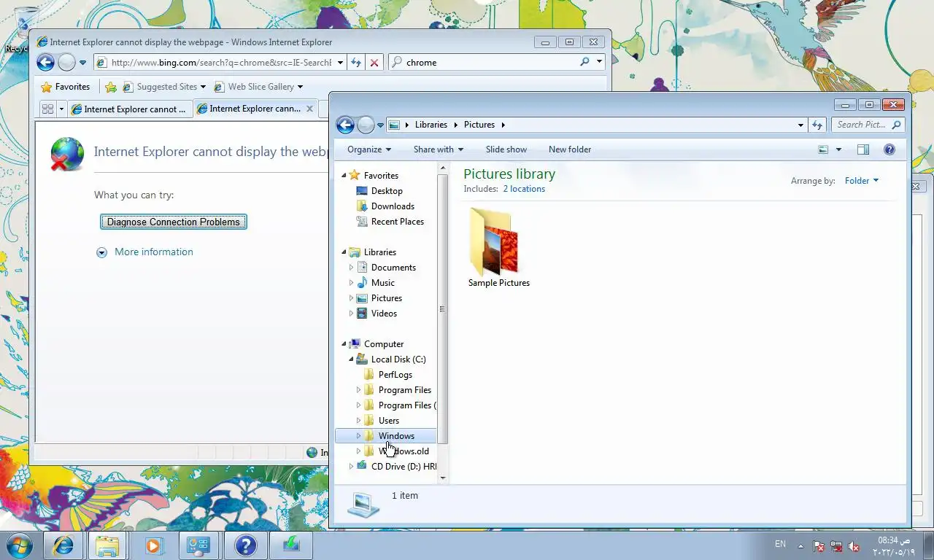Click New folder in Explorer toolbar
This screenshot has height=560, width=934.
570,149
